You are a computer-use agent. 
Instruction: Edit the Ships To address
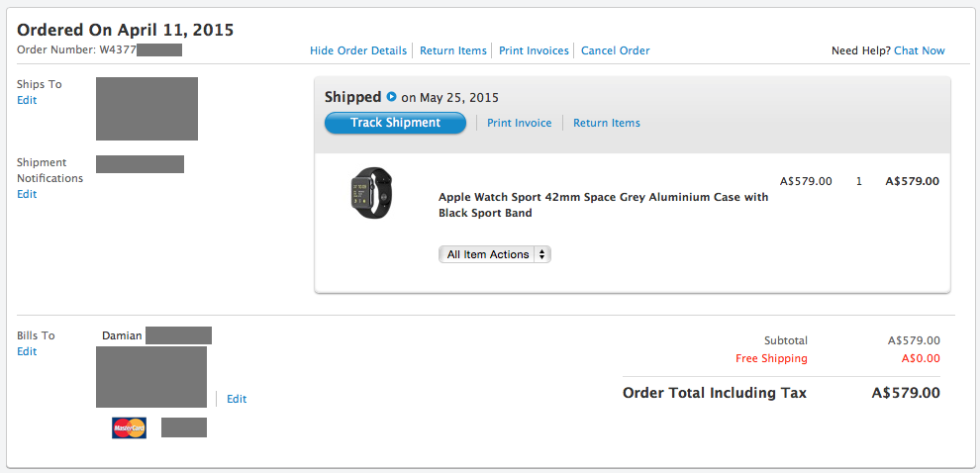click(27, 100)
